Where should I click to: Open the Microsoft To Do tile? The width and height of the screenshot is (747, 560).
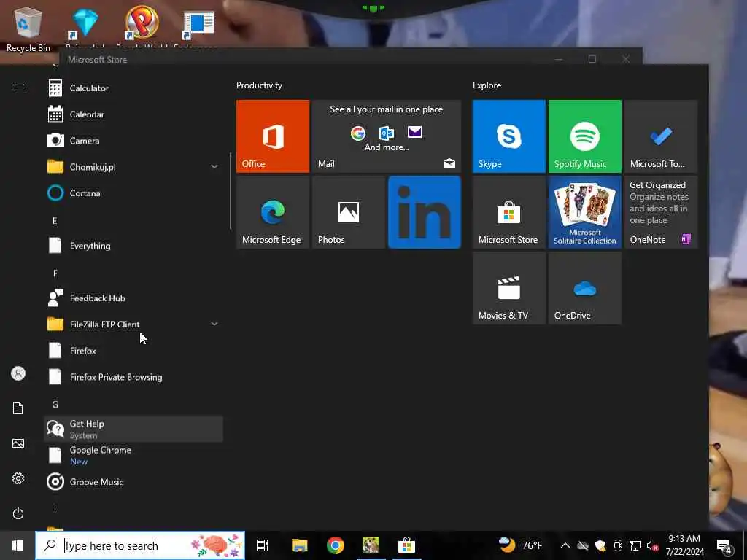click(x=661, y=136)
